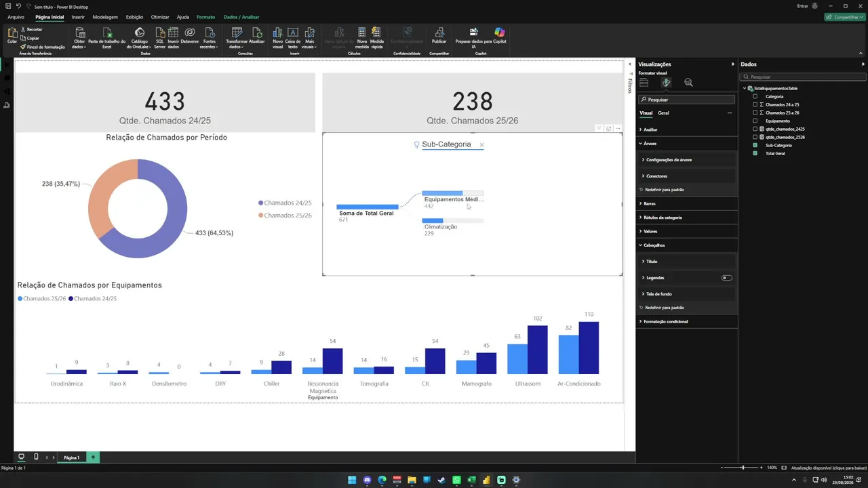Open the analytics magnifier icon
This screenshot has height=488, width=868.
(x=688, y=83)
